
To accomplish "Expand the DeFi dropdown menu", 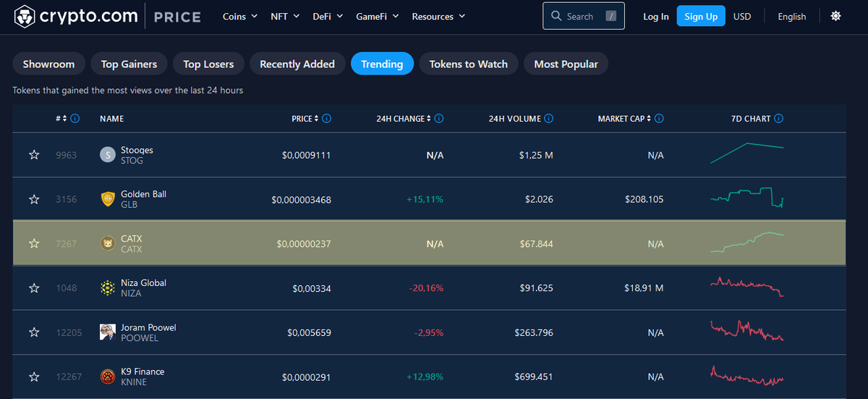I will coord(328,16).
